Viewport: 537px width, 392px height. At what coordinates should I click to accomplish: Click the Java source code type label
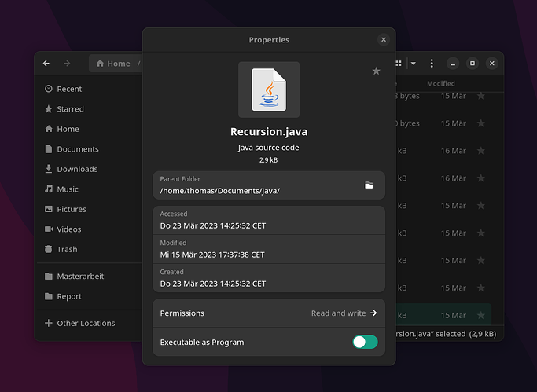tap(269, 148)
